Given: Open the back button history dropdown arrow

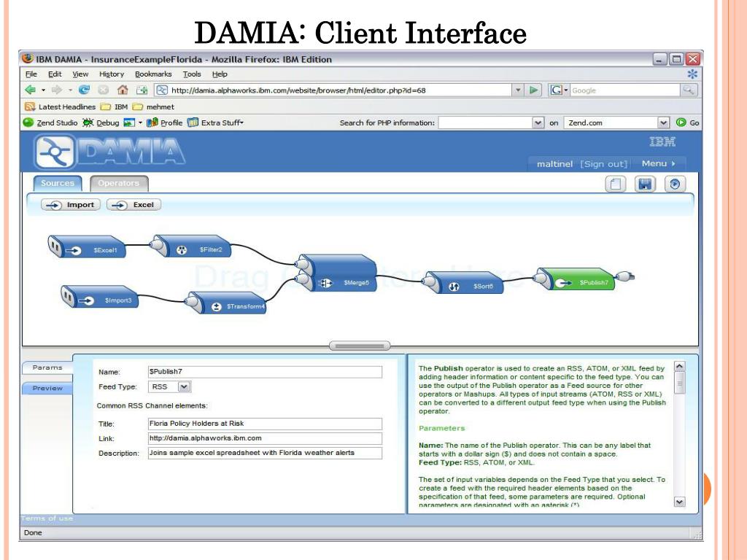Looking at the screenshot, I should pos(43,90).
